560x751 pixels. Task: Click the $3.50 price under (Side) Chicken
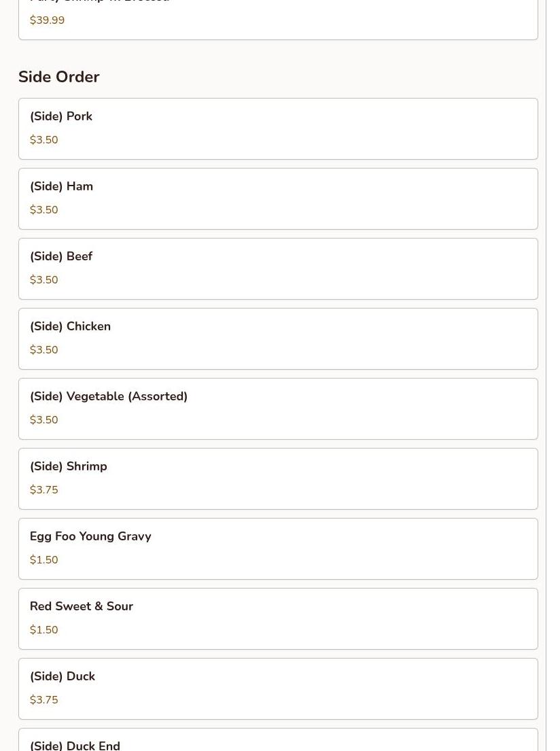pos(43,349)
